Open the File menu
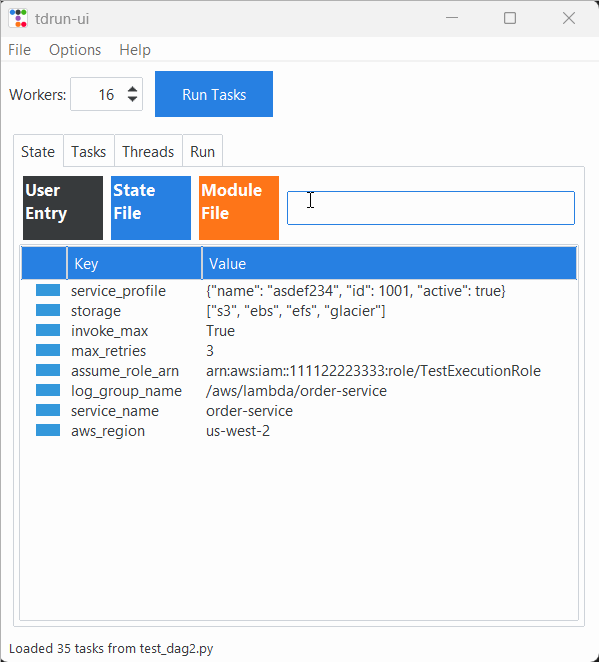The width and height of the screenshot is (599, 662). tap(19, 50)
